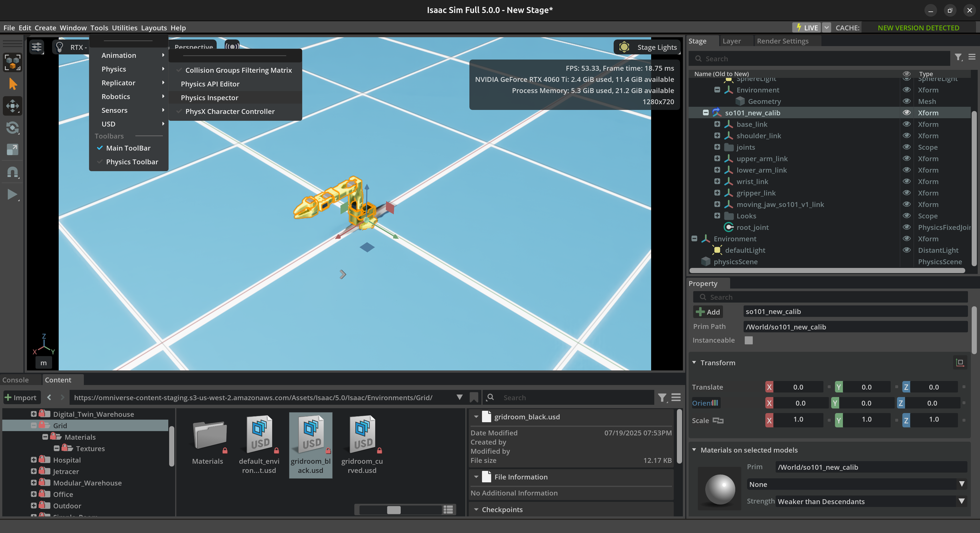Open the RTX renderer lightbulb menu

pos(59,47)
